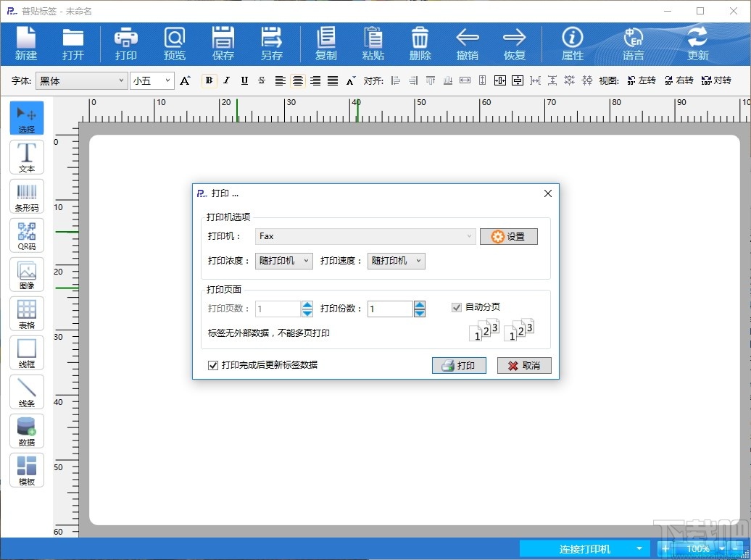Click 右转 rotate right view button
The image size is (751, 560).
679,80
